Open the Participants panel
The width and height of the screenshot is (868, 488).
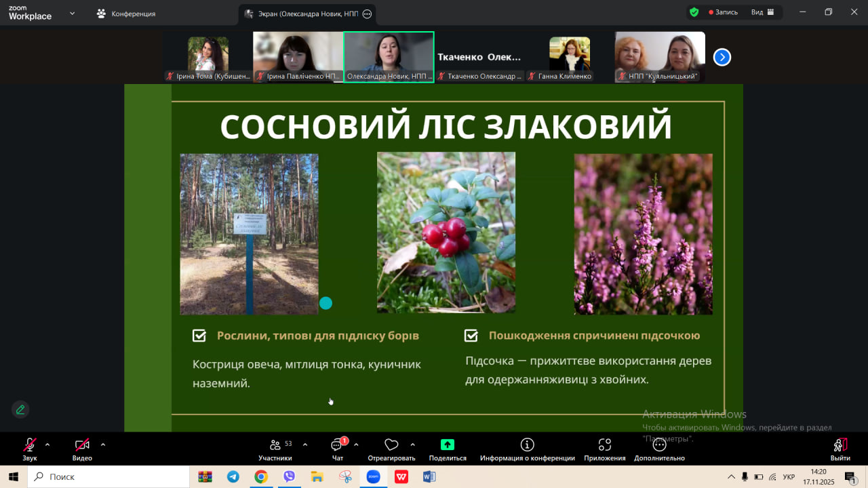point(275,449)
